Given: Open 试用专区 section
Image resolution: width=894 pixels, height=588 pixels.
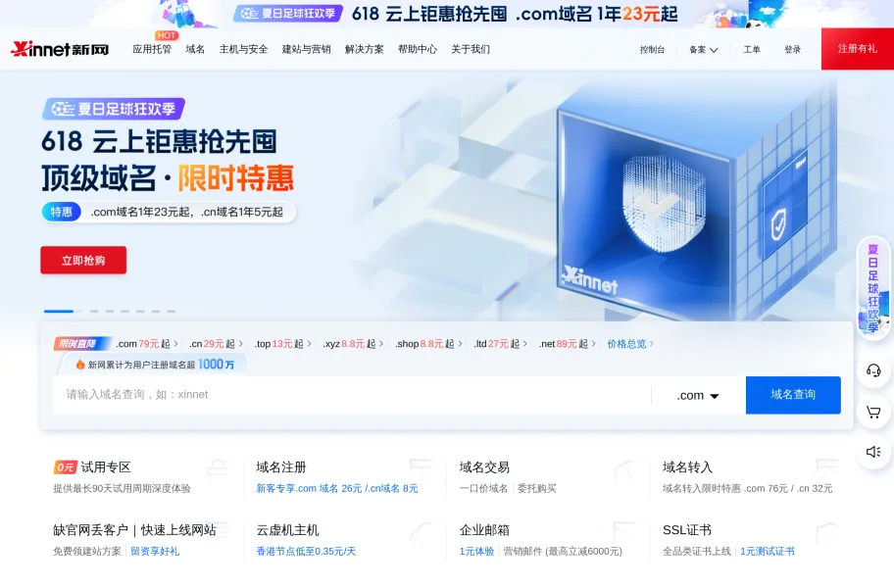Looking at the screenshot, I should (106, 467).
